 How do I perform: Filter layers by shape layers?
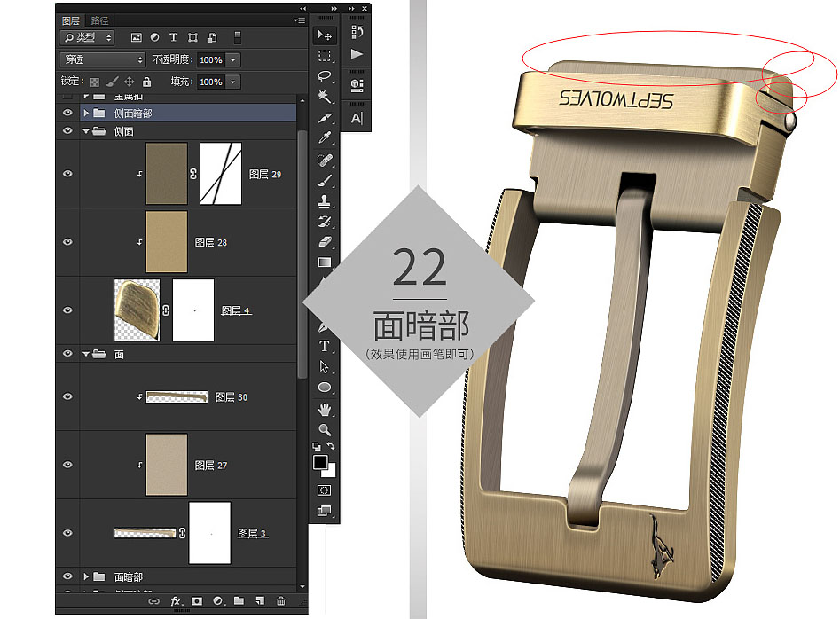[192, 37]
